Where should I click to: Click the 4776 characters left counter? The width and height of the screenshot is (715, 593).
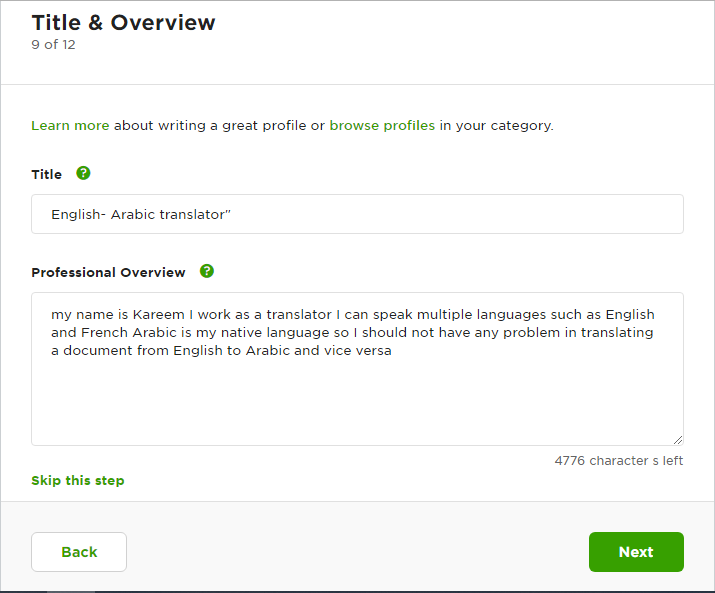coord(619,461)
